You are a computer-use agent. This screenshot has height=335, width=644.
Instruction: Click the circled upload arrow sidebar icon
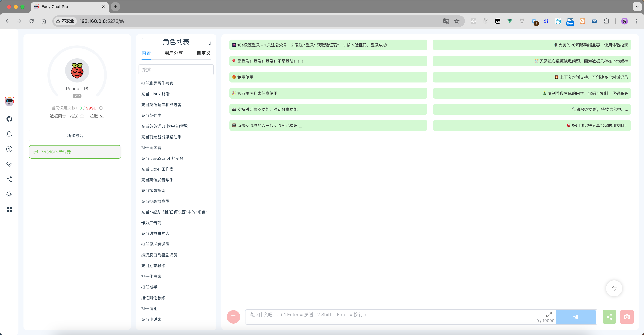click(x=9, y=149)
